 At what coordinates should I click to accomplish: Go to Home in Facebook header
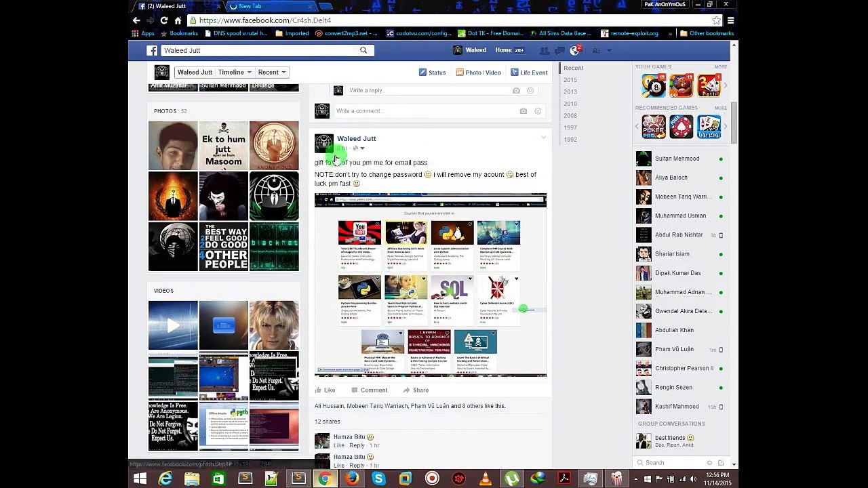(x=503, y=50)
